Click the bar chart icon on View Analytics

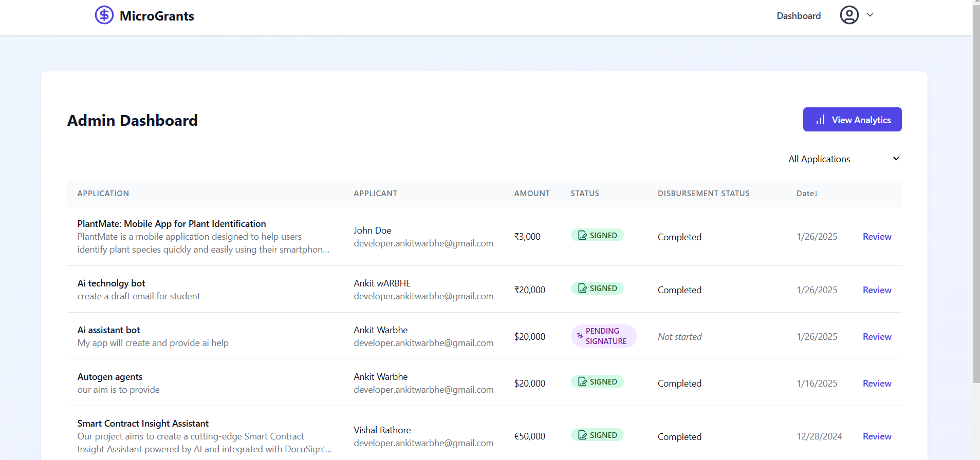(x=820, y=120)
